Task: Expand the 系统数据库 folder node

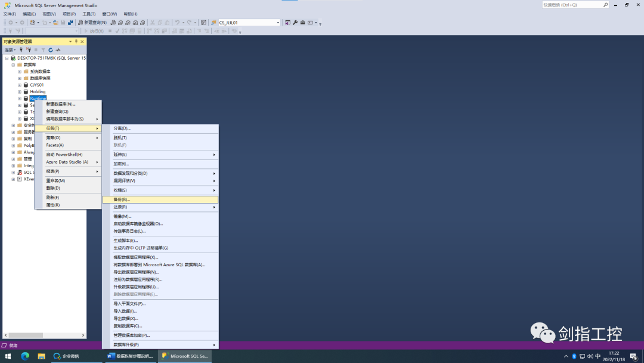Action: [x=19, y=72]
